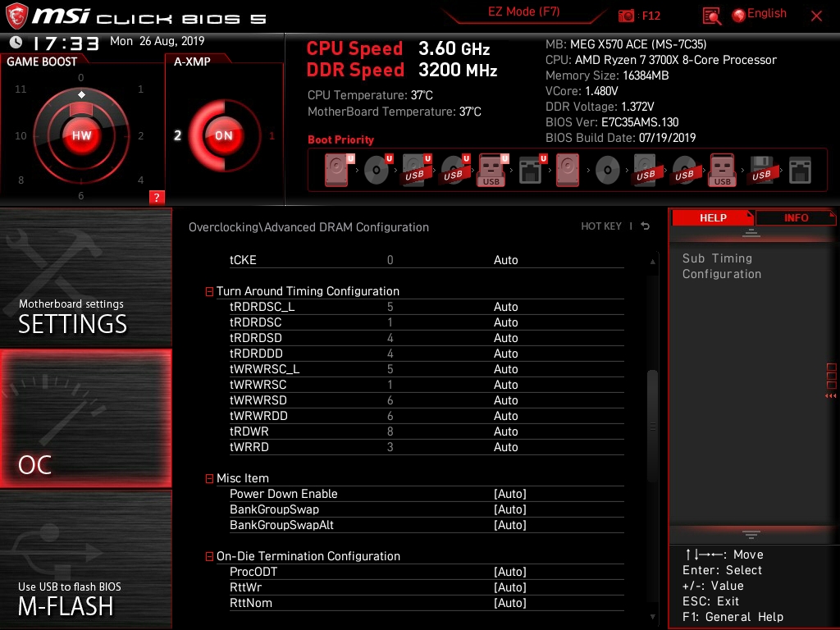Select the UEFI network boot device icon
Screen dimensions: 840x630
[532, 170]
